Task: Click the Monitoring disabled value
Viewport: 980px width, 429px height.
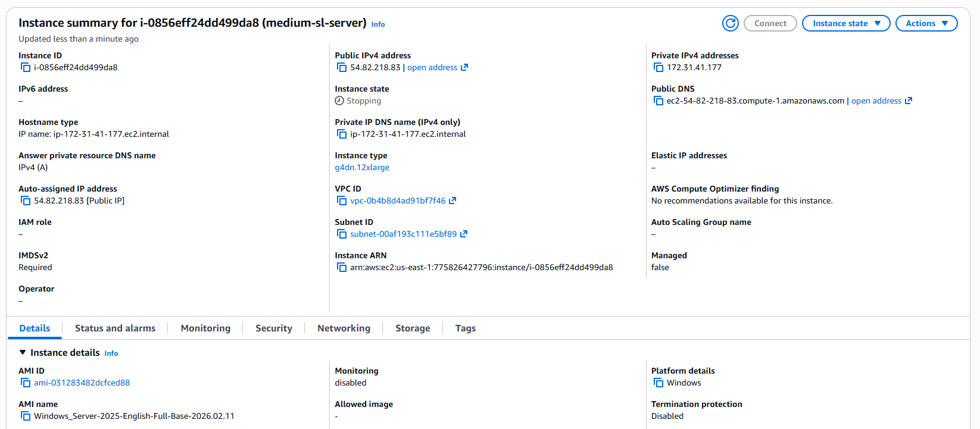Action: (351, 383)
